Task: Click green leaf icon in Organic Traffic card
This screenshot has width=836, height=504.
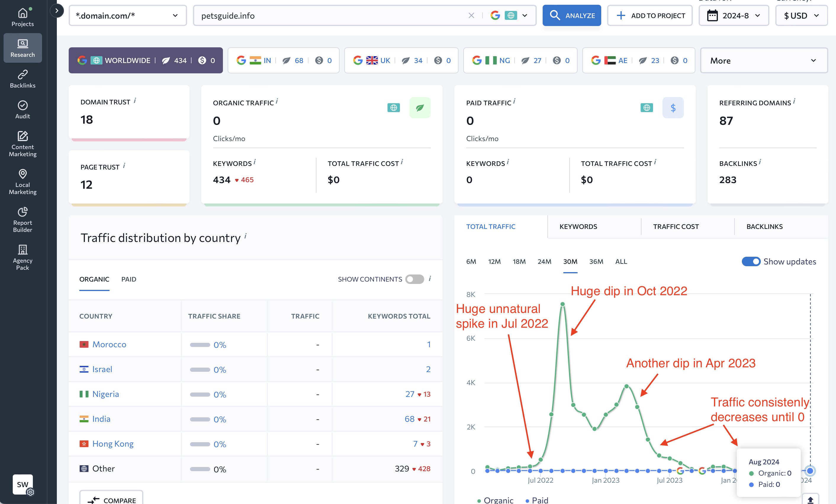Action: pyautogui.click(x=420, y=107)
